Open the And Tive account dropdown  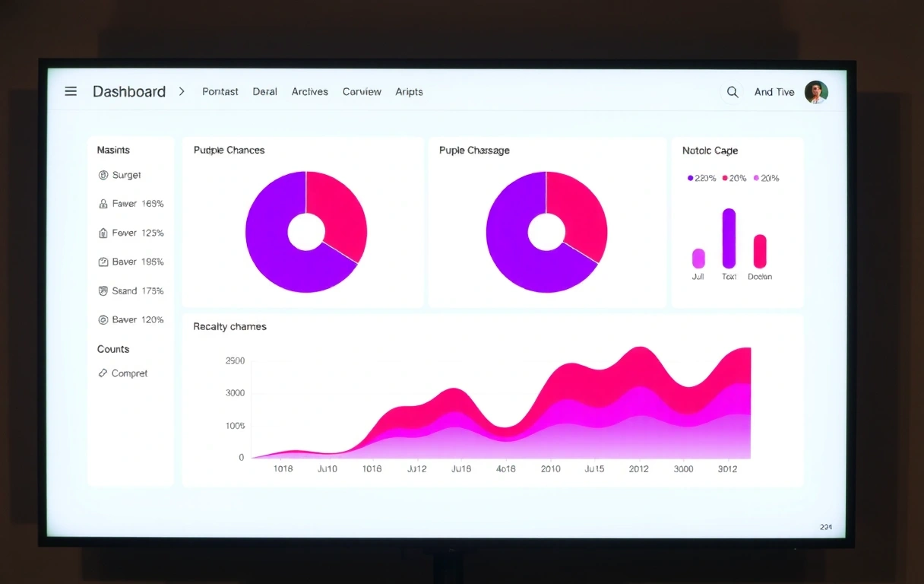pos(774,91)
